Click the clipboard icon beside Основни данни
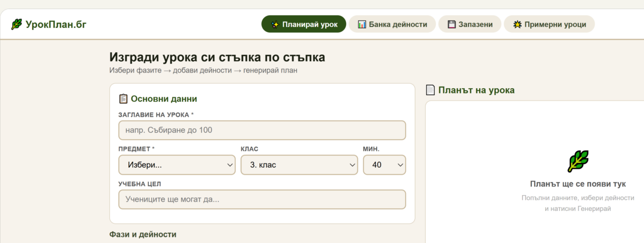The image size is (644, 243). (x=123, y=99)
